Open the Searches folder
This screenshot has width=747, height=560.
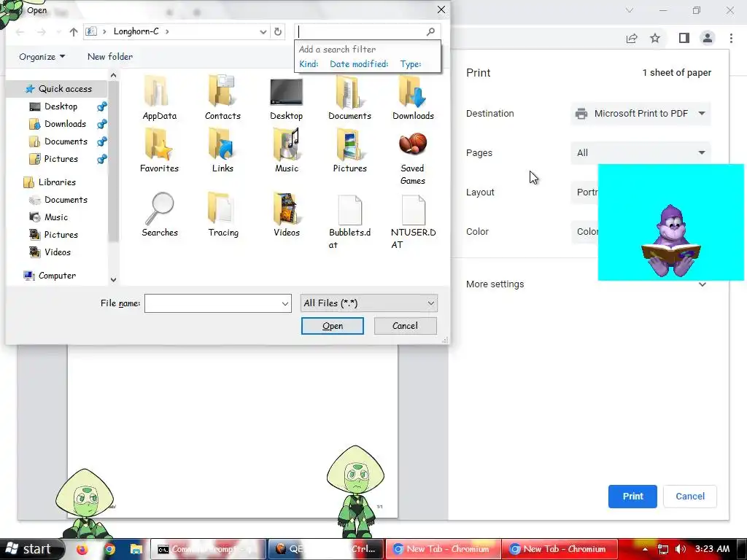click(x=160, y=214)
